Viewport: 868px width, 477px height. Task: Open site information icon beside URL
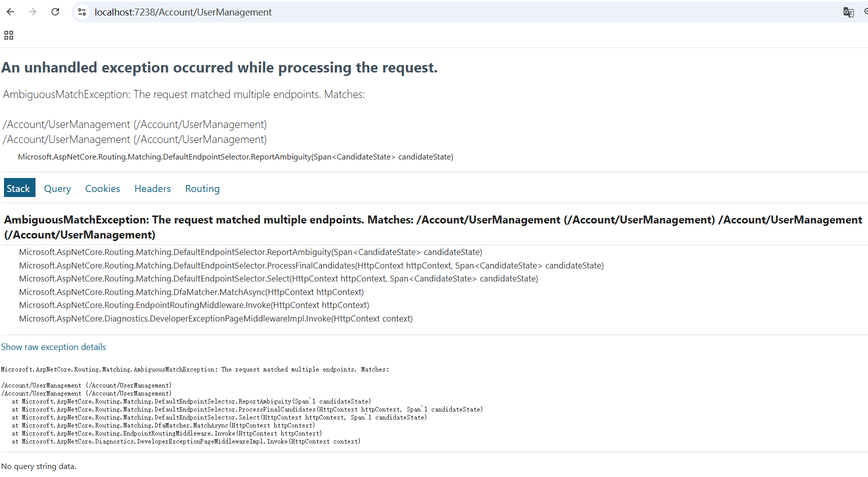[x=82, y=12]
